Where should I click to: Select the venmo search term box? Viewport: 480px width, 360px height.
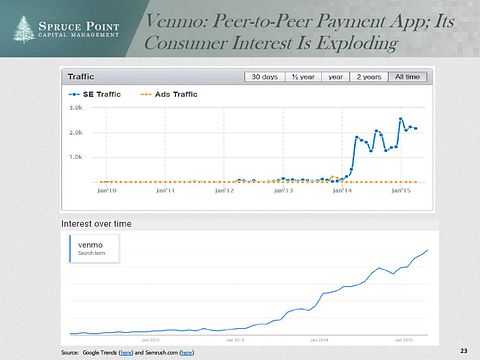[x=94, y=249]
